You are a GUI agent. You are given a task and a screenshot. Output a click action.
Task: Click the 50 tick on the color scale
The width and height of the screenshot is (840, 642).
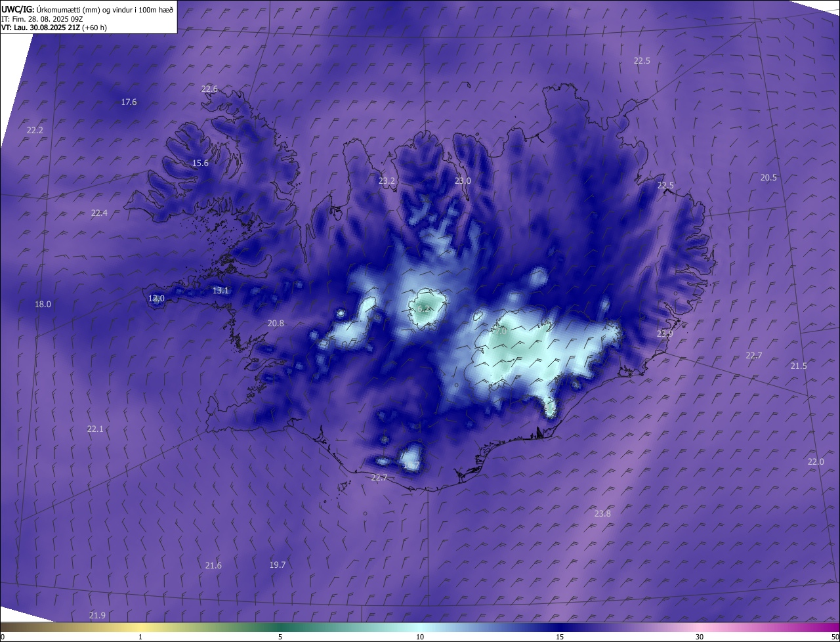pos(835,637)
